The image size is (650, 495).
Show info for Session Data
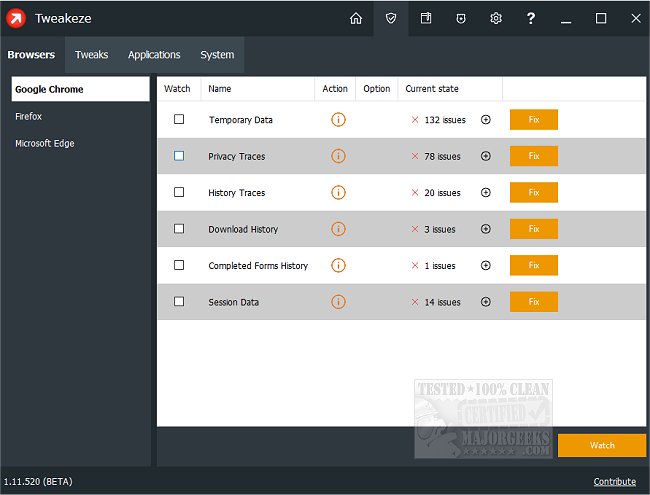(x=338, y=302)
